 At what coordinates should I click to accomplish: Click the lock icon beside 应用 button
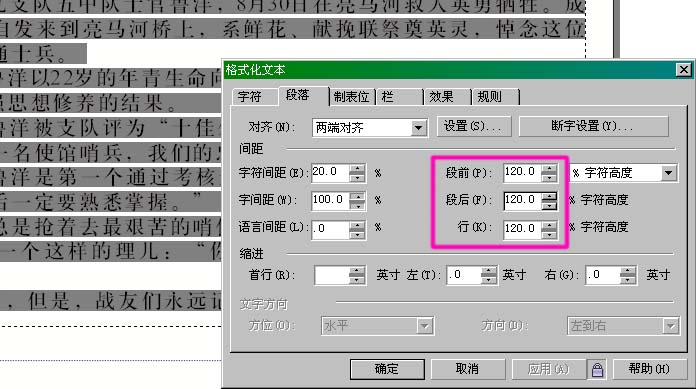[x=597, y=369]
